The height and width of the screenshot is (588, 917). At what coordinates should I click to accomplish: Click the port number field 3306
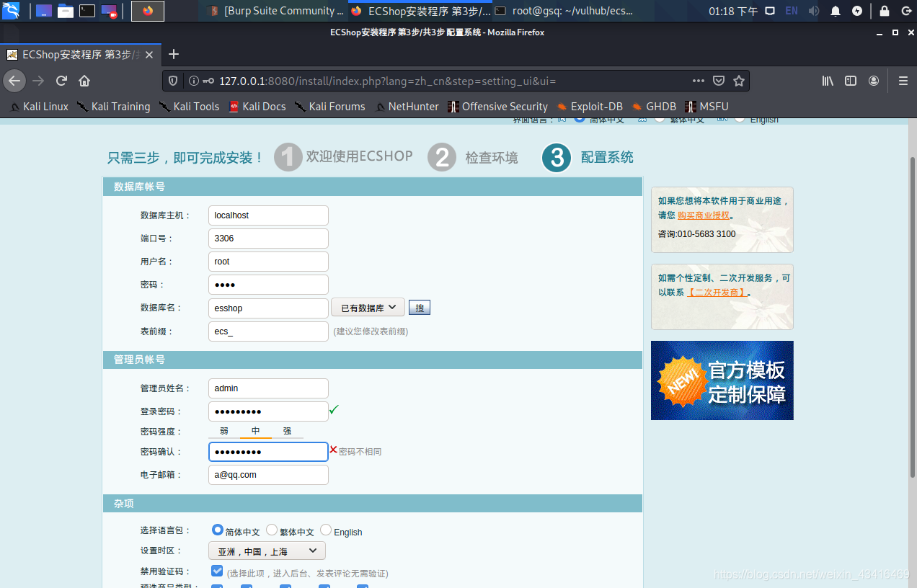click(x=268, y=239)
